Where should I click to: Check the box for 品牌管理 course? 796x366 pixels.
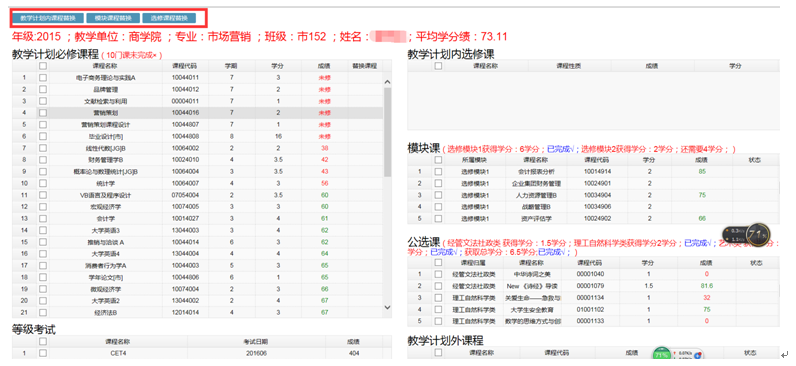(x=43, y=89)
